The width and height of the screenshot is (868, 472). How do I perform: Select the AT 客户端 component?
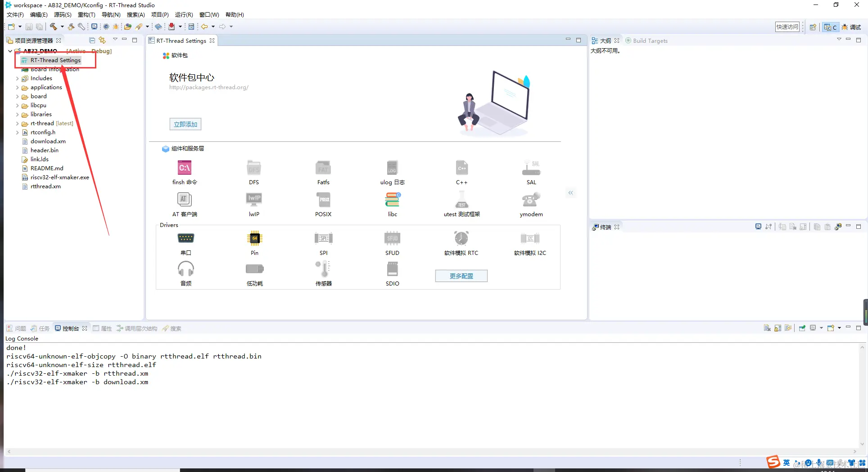point(185,200)
